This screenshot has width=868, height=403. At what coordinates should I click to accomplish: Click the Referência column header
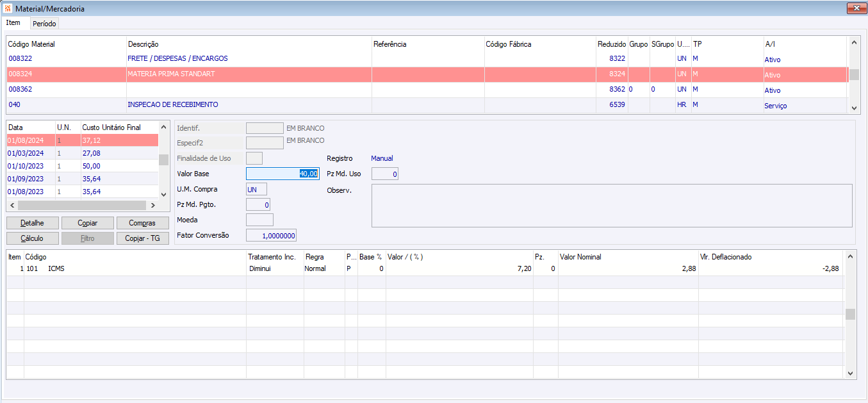coord(428,44)
